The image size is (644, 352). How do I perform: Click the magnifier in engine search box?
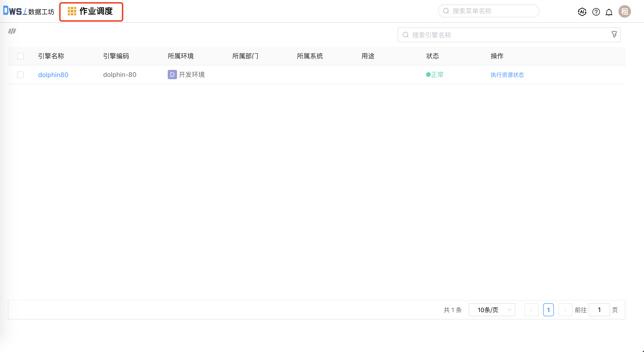(x=405, y=35)
